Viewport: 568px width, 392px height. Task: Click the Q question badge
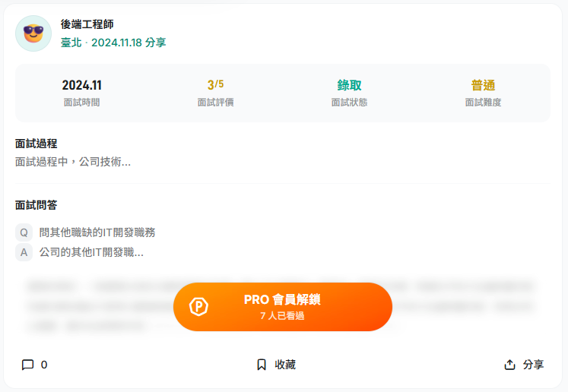click(24, 232)
